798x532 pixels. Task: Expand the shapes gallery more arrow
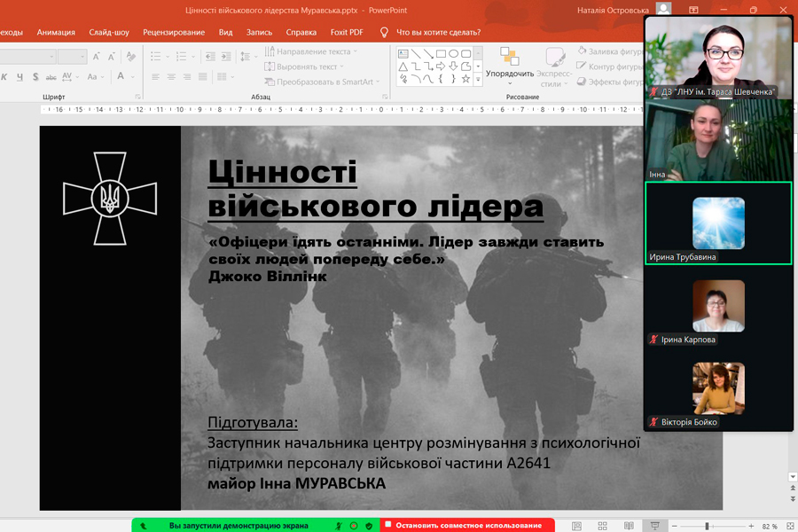tap(478, 79)
